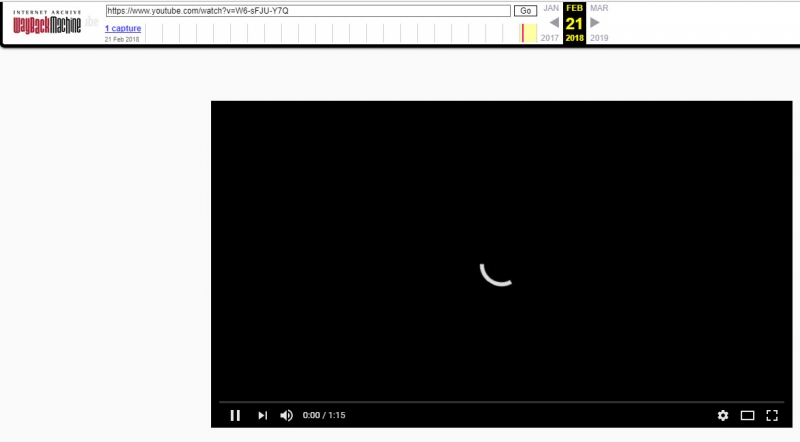Select the JAN month label
Viewport: 800px width, 442px height.
[x=551, y=8]
